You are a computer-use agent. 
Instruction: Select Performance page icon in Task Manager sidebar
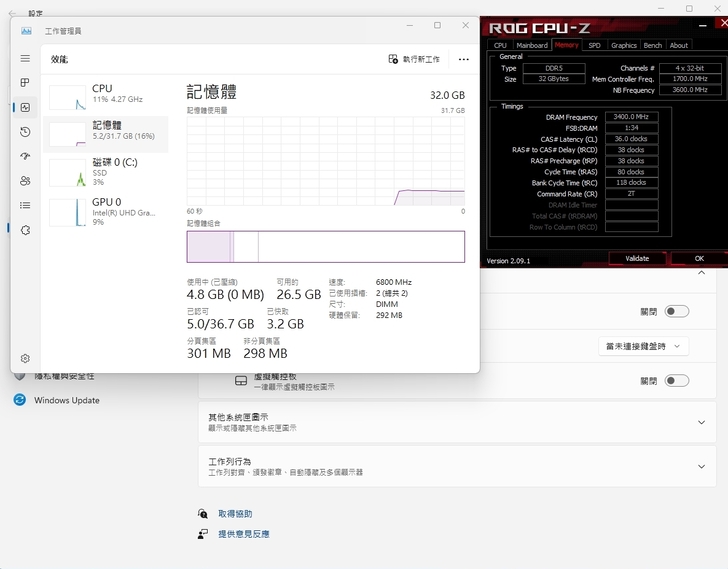(25, 107)
